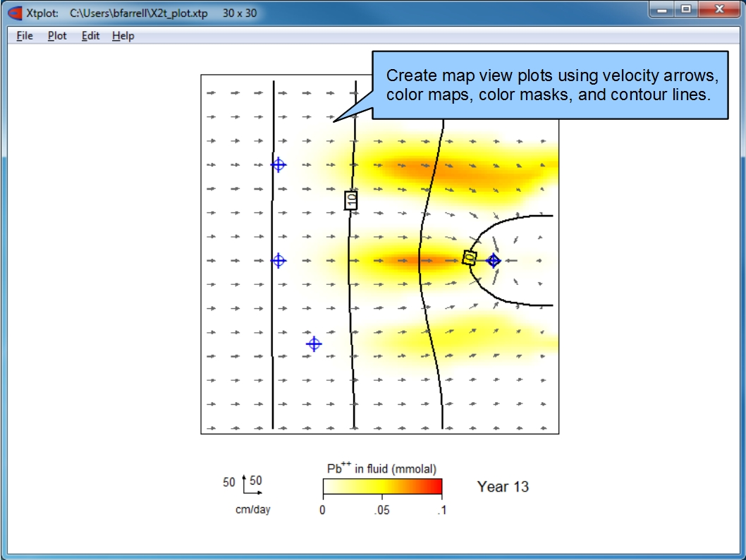
Task: Click the 'Year 13' time label
Action: pos(503,487)
